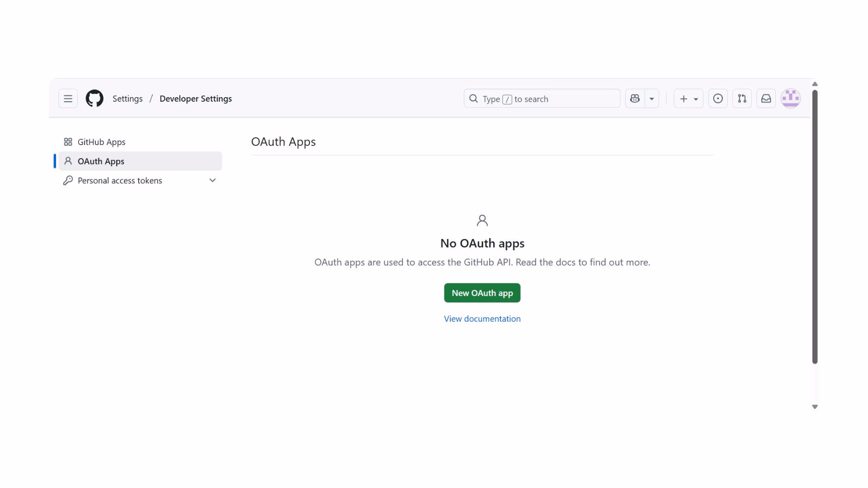Open Personal access tokens sidebar item
Viewport: 868px width, 488px height.
pos(140,181)
